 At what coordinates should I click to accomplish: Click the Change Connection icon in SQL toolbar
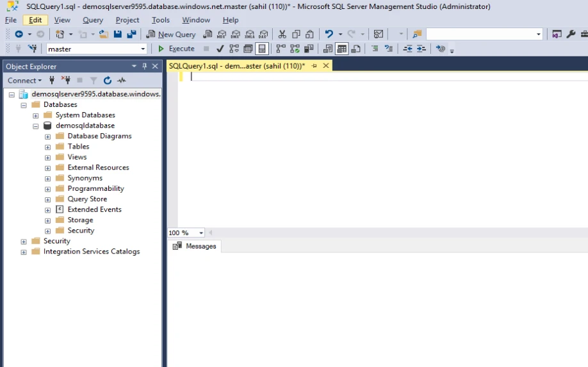(33, 49)
